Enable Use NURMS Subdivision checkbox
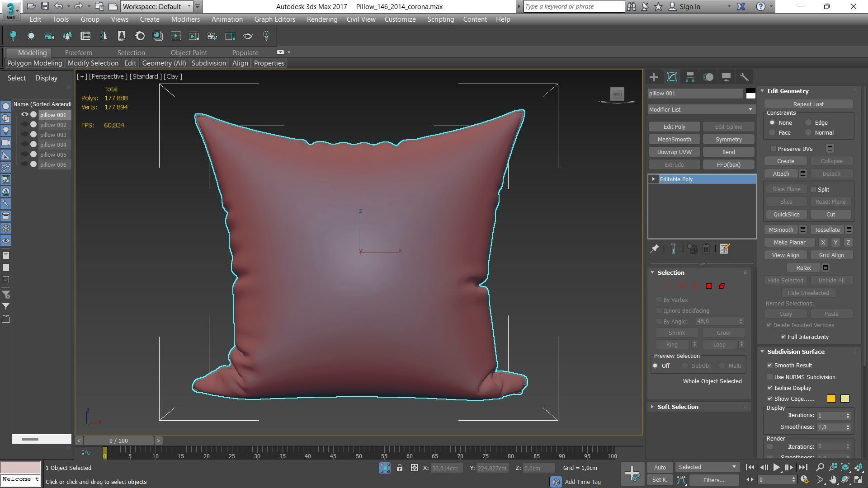This screenshot has width=868, height=488. 770,377
